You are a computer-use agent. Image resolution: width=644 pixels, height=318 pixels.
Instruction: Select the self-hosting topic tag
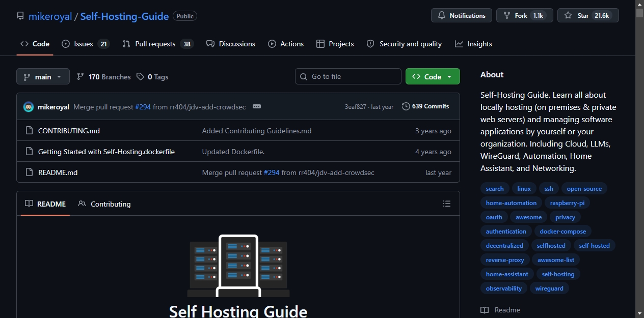[558, 274]
